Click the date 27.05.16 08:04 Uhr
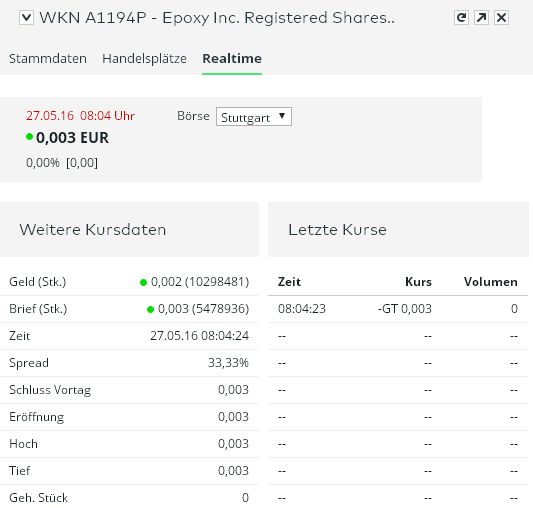This screenshot has height=508, width=533. [x=80, y=116]
